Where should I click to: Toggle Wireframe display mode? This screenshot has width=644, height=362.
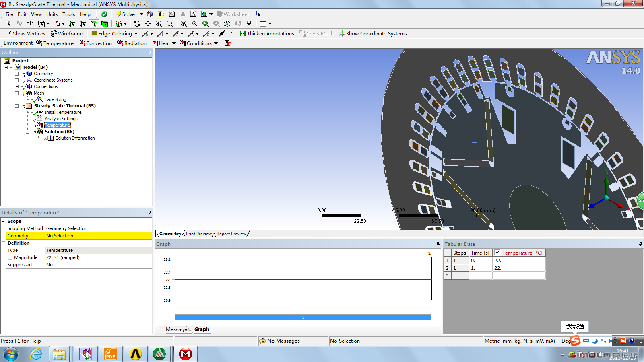pos(66,33)
